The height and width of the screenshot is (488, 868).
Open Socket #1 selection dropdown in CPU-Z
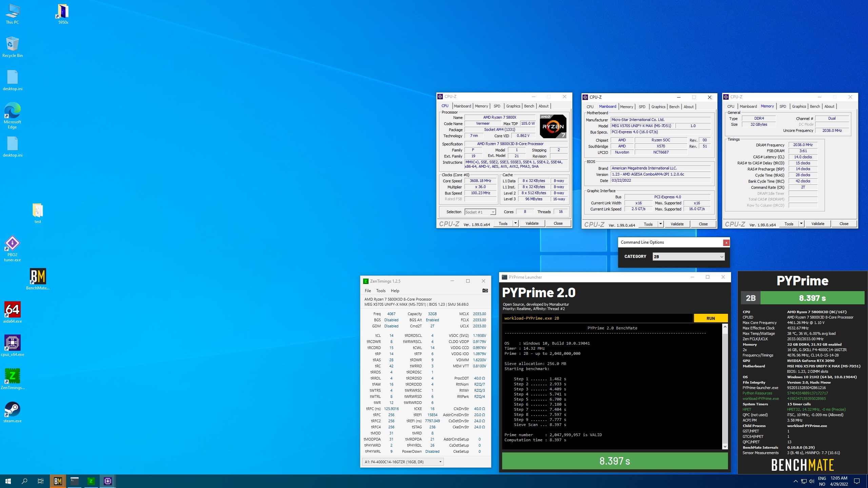(480, 212)
